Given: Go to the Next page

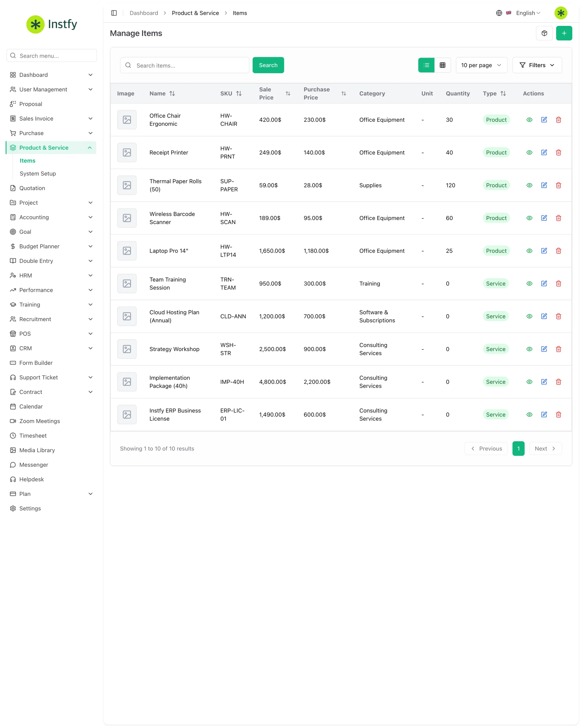Looking at the screenshot, I should (545, 448).
